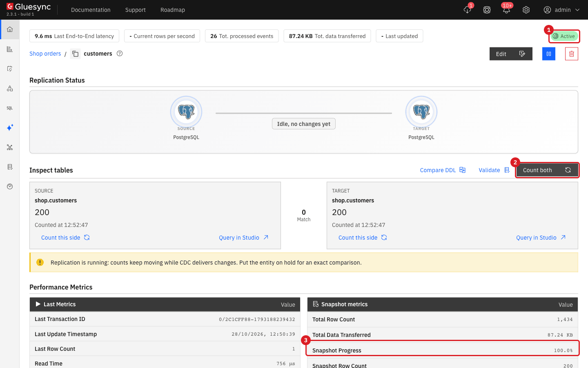
Task: Click Count this side under TARGET
Action: pos(363,238)
